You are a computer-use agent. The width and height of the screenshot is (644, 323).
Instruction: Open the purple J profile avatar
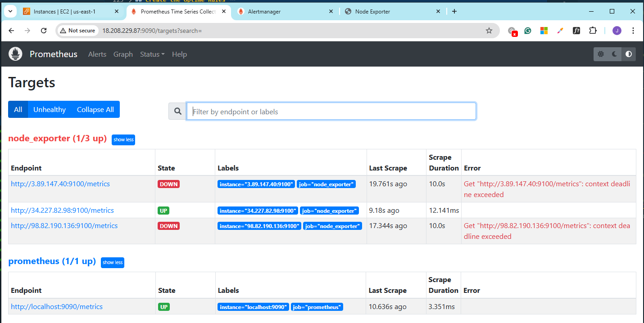click(617, 31)
